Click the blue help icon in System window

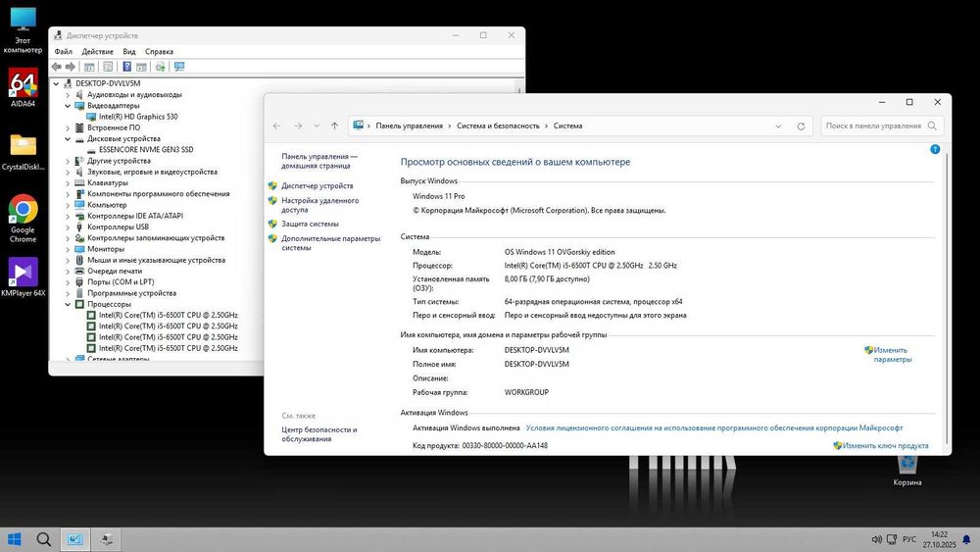pos(935,149)
